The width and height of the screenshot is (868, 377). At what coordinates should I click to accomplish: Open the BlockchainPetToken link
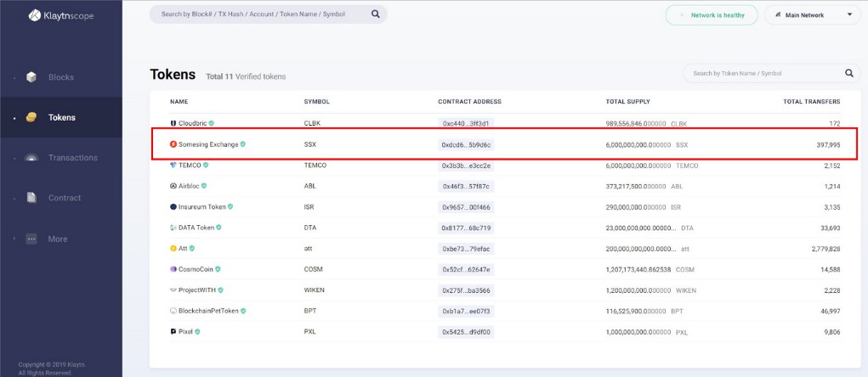point(208,311)
